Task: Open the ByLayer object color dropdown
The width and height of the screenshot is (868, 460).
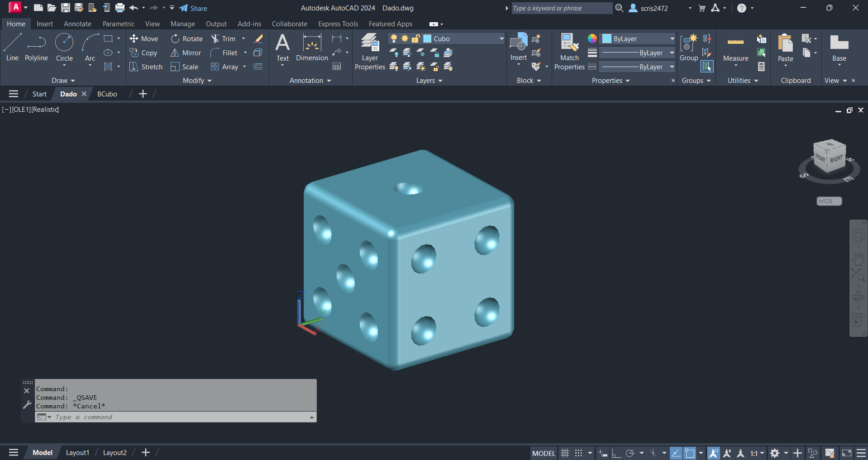Action: tap(672, 39)
